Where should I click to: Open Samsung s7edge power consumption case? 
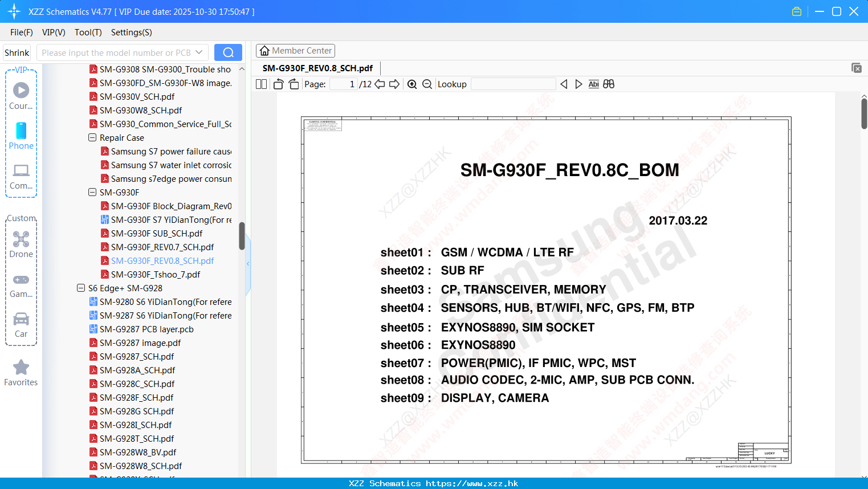tap(166, 179)
